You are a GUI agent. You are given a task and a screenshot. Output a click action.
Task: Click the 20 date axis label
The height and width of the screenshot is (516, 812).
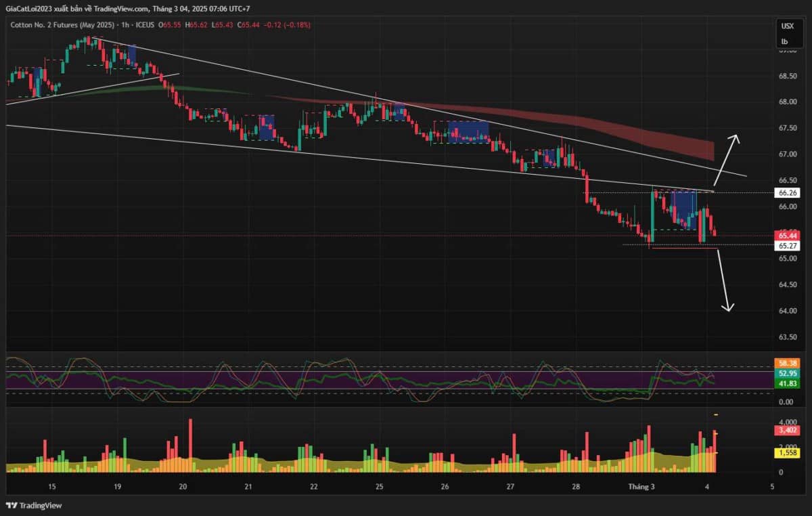pos(183,486)
